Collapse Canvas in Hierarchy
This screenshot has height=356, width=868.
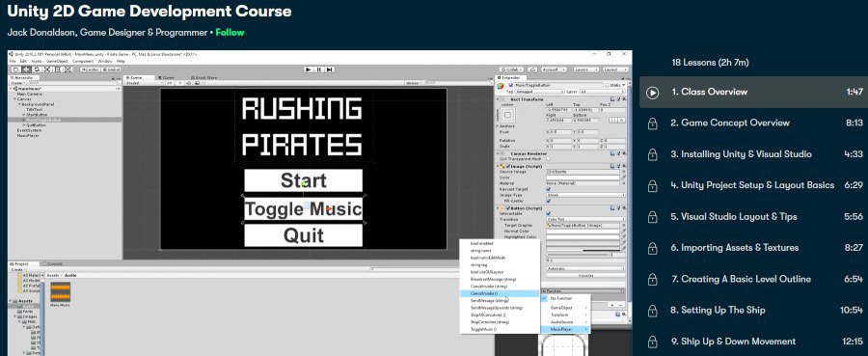pos(14,99)
